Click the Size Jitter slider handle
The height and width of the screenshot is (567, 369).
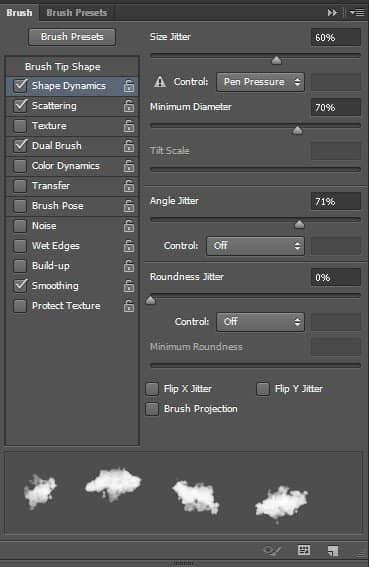tap(276, 60)
